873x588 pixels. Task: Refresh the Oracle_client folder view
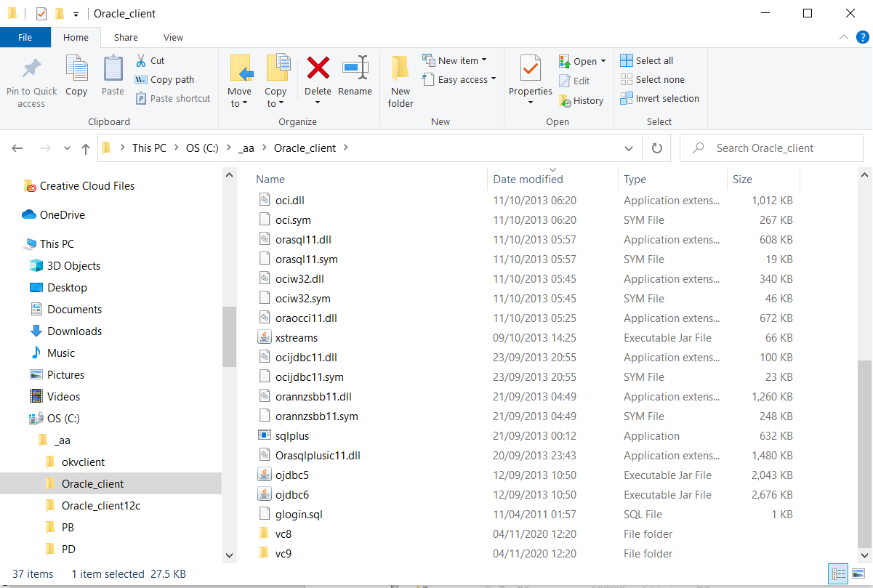[657, 148]
